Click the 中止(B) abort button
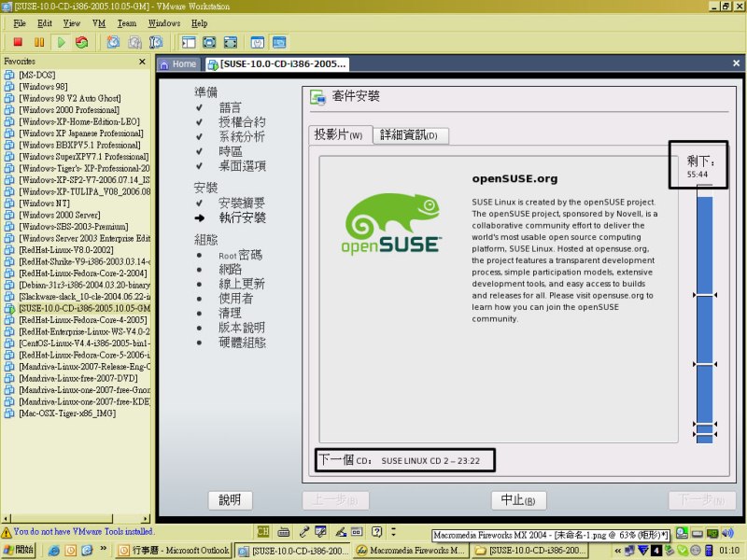 click(x=518, y=500)
